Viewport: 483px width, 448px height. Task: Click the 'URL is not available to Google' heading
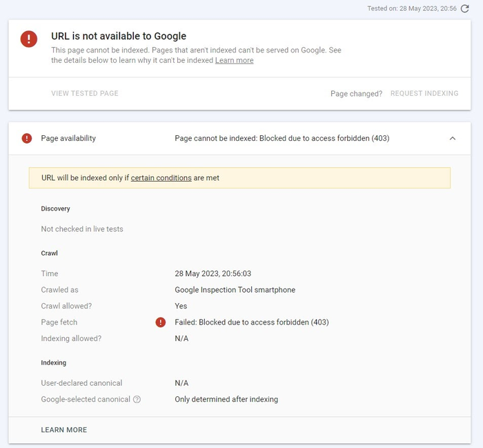pyautogui.click(x=119, y=36)
